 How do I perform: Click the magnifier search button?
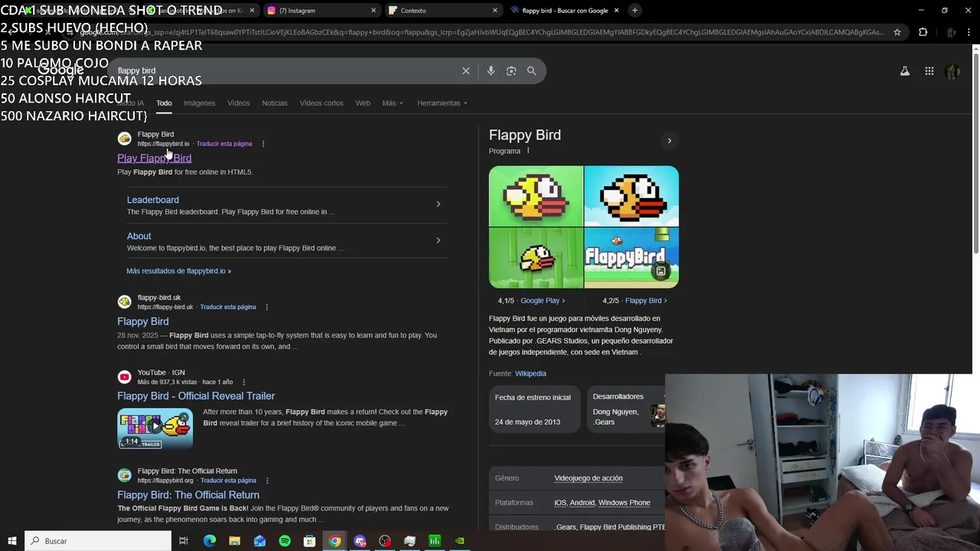tap(531, 70)
